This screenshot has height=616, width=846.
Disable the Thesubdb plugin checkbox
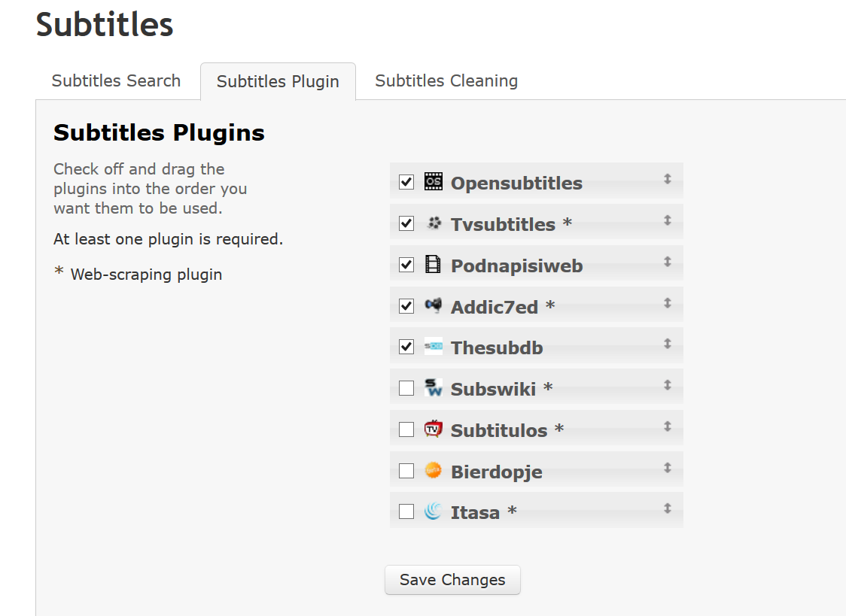click(x=406, y=347)
